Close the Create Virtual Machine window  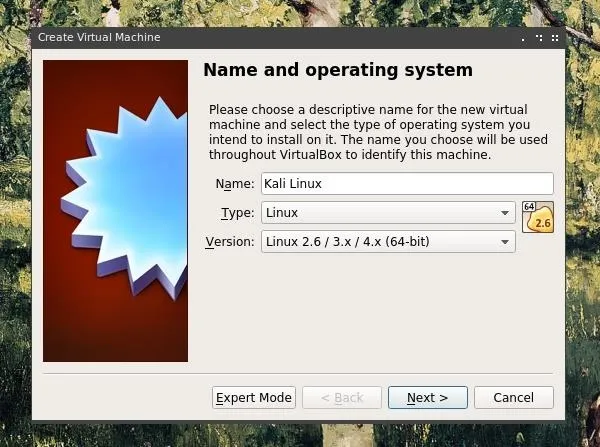[x=555, y=38]
